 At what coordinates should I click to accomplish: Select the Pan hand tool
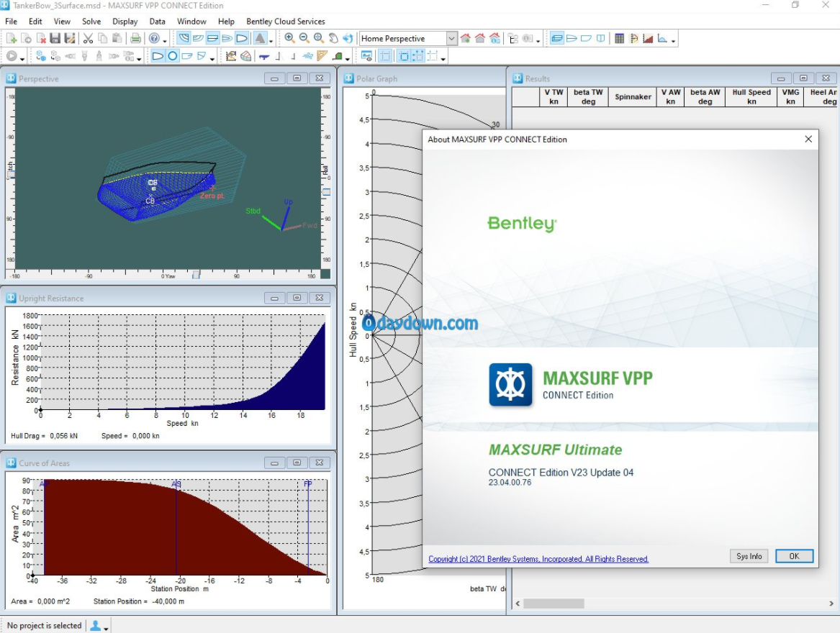(x=333, y=39)
